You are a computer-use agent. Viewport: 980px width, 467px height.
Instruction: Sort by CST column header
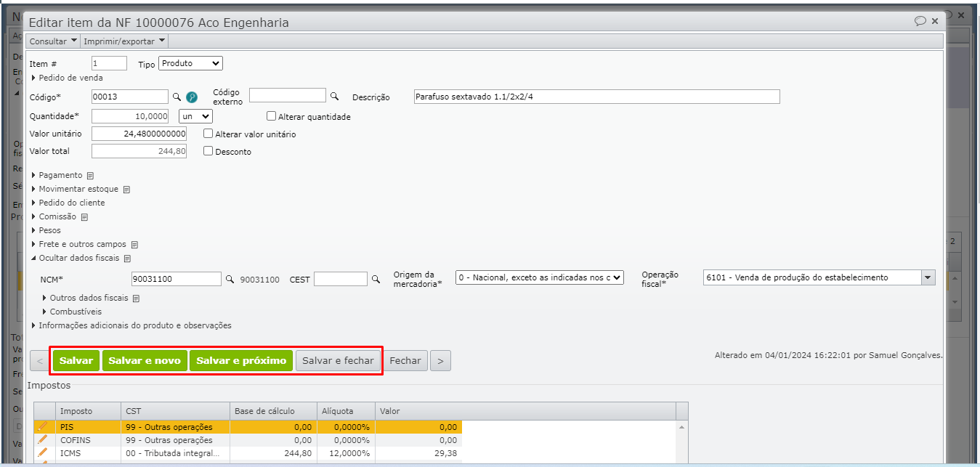coord(174,411)
